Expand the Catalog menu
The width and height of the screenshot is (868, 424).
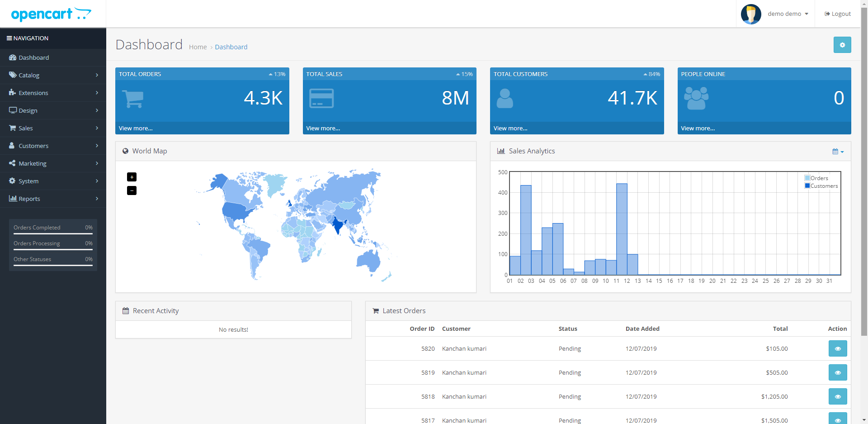[53, 75]
